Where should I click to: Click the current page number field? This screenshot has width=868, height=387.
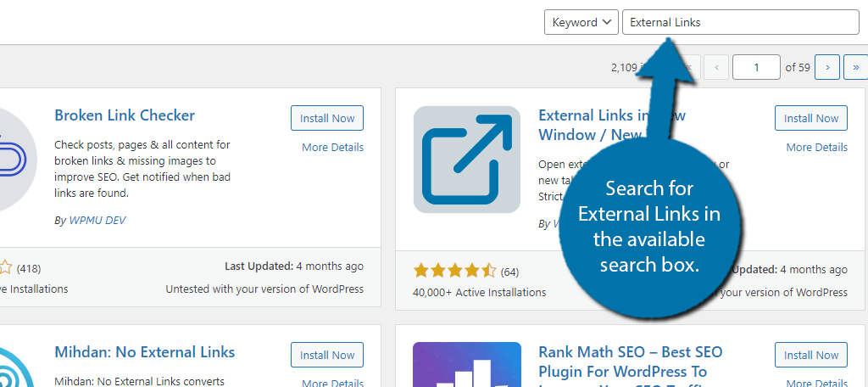[756, 67]
